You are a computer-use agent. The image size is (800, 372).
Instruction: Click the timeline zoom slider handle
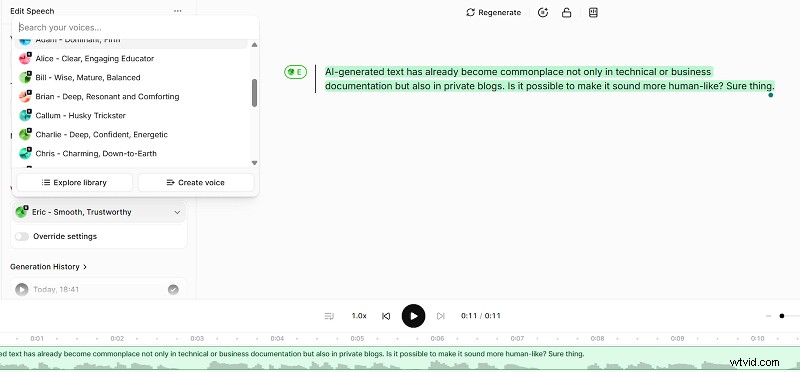[782, 316]
